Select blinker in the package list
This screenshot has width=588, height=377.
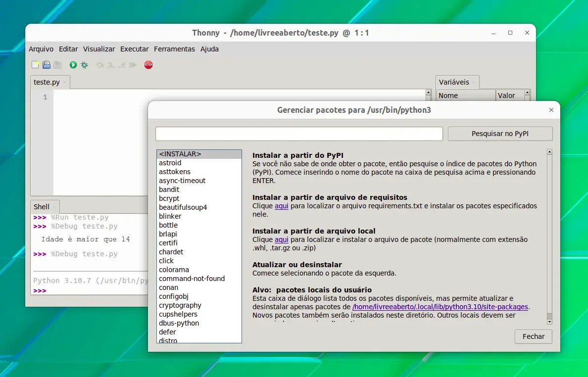click(x=199, y=216)
